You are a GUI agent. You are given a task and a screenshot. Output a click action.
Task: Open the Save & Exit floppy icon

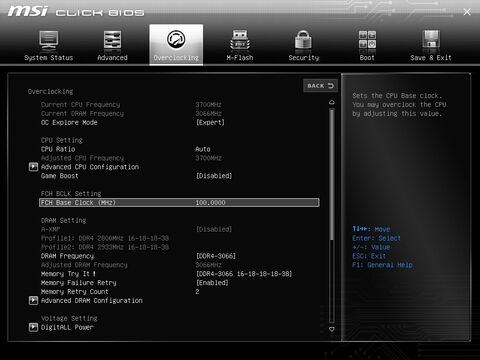[431, 40]
